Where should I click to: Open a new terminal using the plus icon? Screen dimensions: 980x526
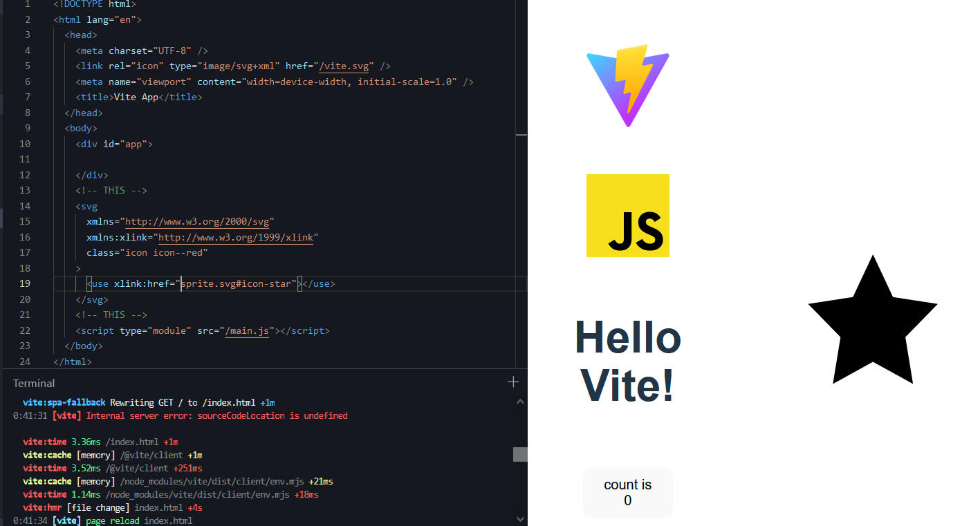513,381
